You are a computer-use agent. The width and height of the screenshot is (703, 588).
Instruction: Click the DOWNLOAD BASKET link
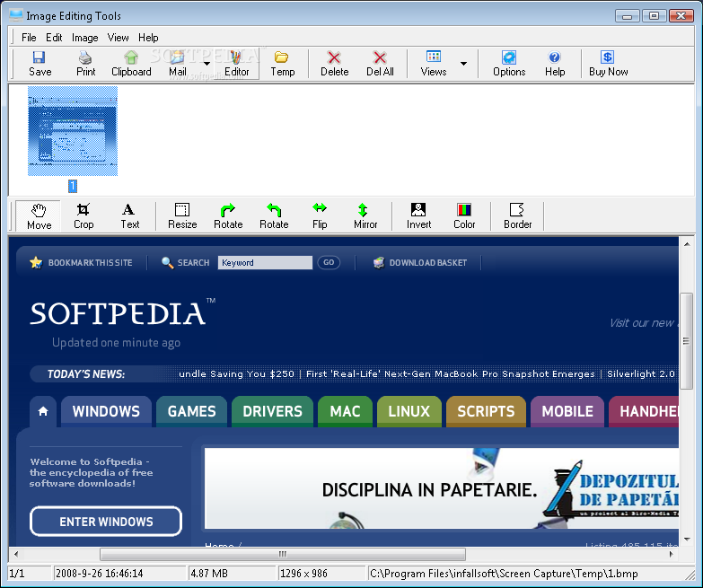[428, 263]
